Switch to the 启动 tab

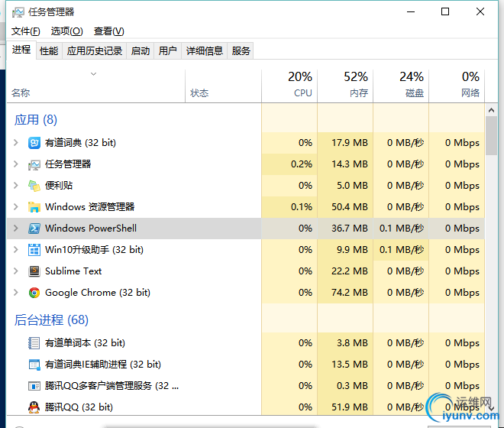point(141,51)
